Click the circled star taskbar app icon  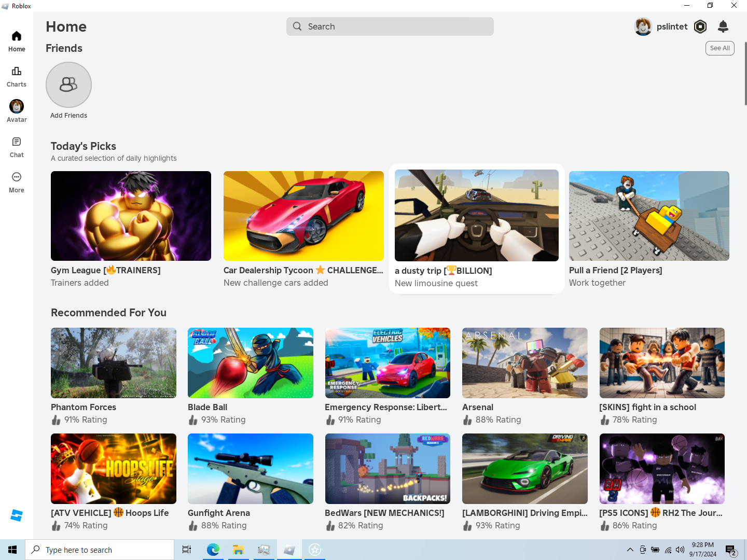pos(315,550)
